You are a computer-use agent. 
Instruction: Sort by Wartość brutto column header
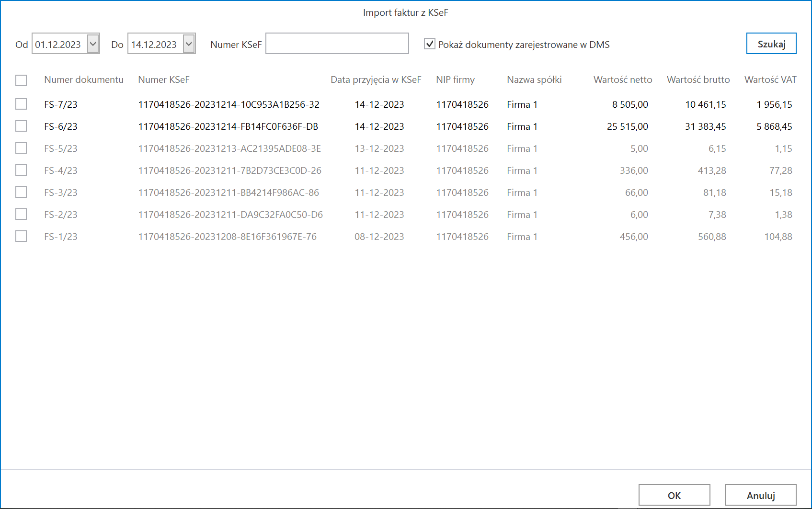pos(698,79)
